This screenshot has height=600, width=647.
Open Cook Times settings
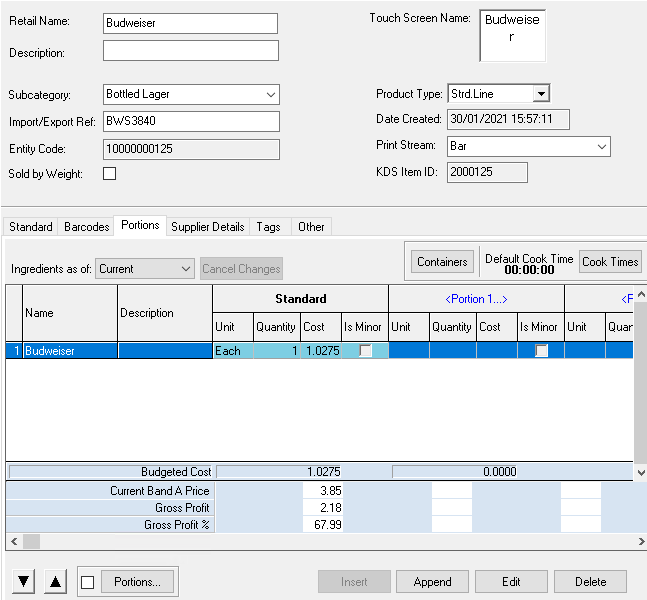[609, 262]
